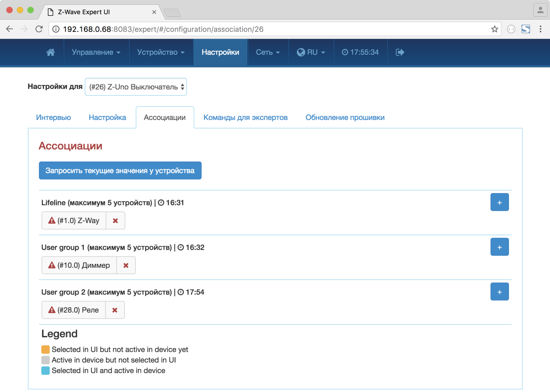Open a new browser tab
This screenshot has width=550, height=392.
click(x=172, y=13)
